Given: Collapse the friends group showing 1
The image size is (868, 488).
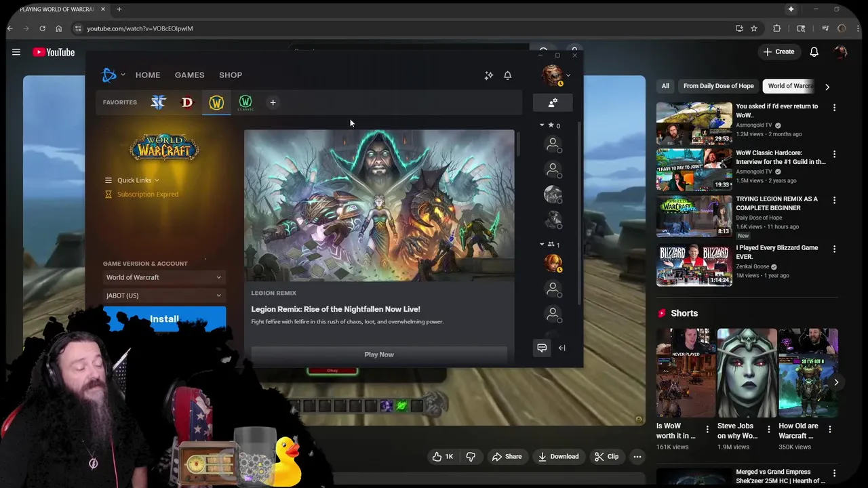Looking at the screenshot, I should pyautogui.click(x=542, y=244).
